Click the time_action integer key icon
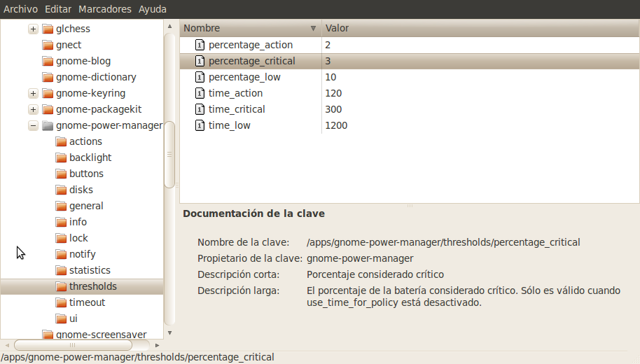This screenshot has width=640, height=364. point(200,93)
